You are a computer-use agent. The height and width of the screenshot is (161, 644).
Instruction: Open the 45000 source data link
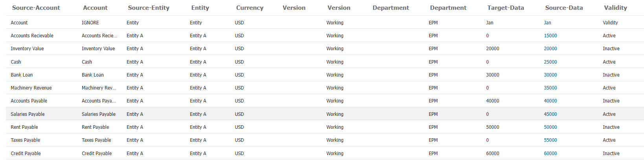click(x=550, y=114)
